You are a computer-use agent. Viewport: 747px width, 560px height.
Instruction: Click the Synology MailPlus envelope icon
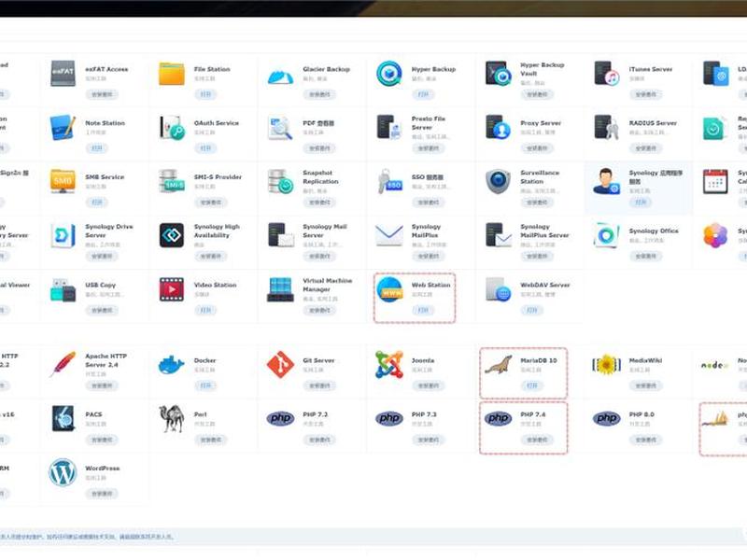click(389, 235)
